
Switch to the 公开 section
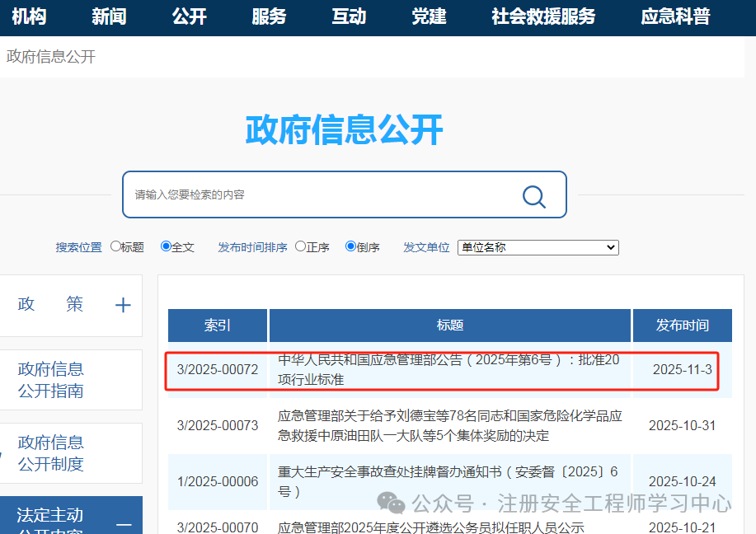tap(189, 16)
